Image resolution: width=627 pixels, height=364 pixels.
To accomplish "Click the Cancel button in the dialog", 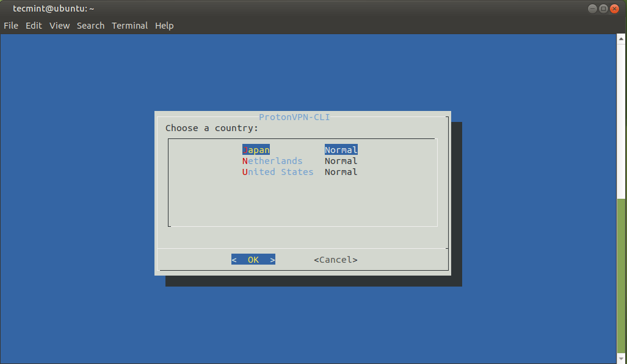I will [x=336, y=260].
